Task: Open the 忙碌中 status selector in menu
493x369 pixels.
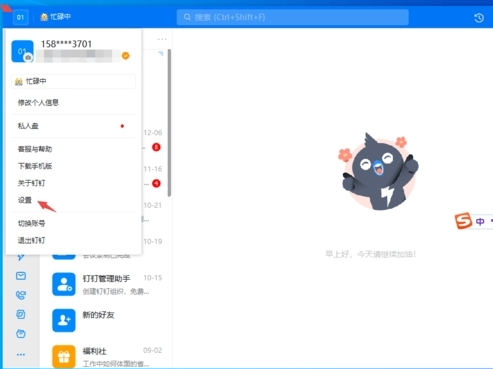Action: pyautogui.click(x=73, y=81)
